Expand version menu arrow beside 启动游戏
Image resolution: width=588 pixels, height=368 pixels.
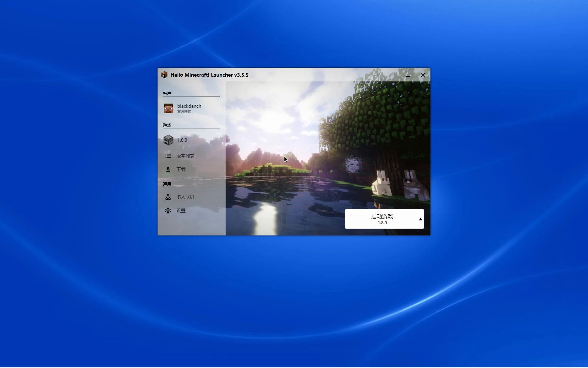(421, 219)
